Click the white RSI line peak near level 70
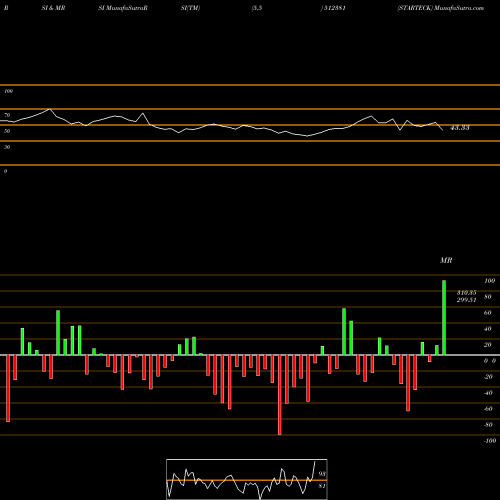Image resolution: width=500 pixels, height=500 pixels. point(50,109)
